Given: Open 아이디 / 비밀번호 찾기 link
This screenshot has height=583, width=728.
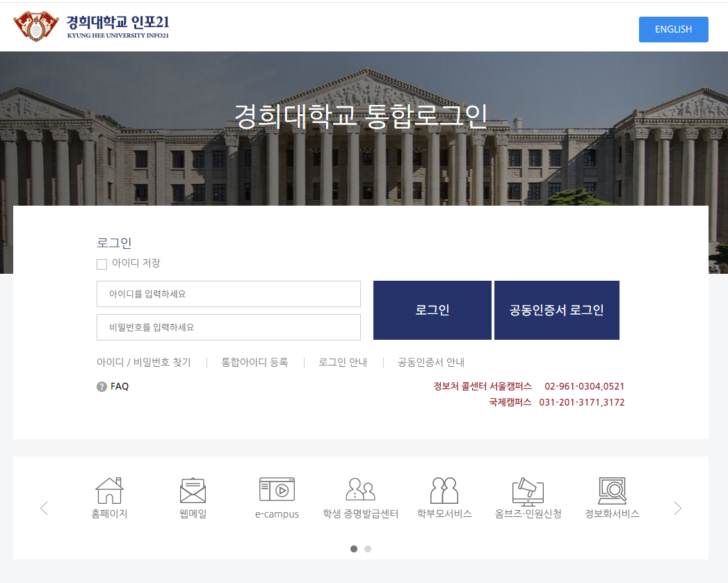Looking at the screenshot, I should [144, 362].
